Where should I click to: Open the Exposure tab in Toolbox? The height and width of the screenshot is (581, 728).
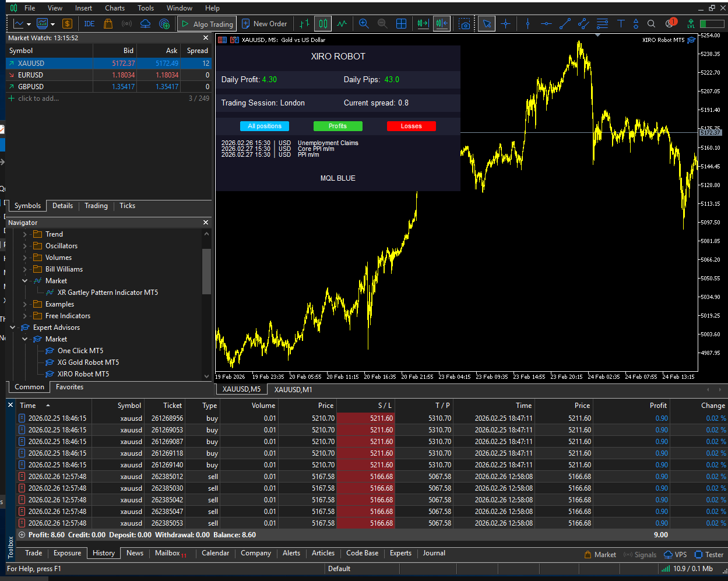pyautogui.click(x=67, y=553)
